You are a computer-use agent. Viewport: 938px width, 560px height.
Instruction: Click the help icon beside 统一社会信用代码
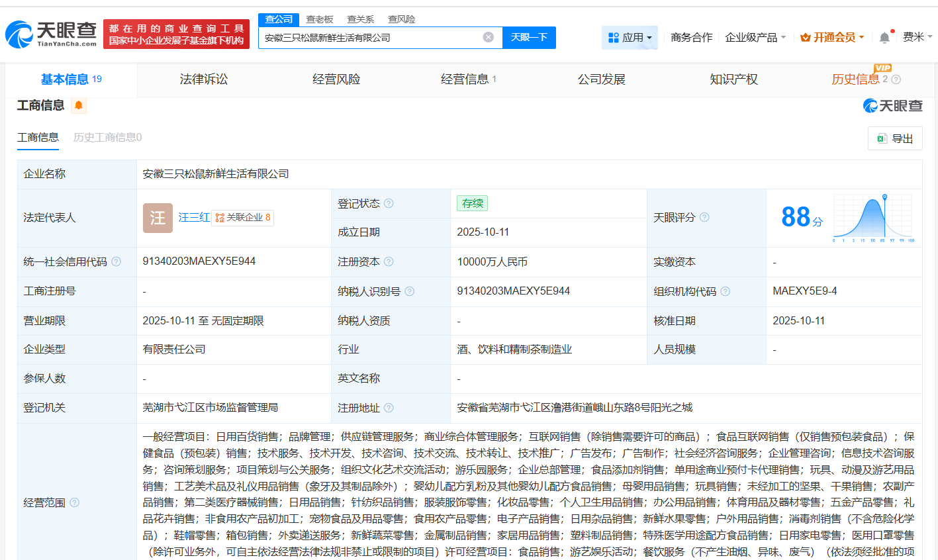pyautogui.click(x=117, y=261)
